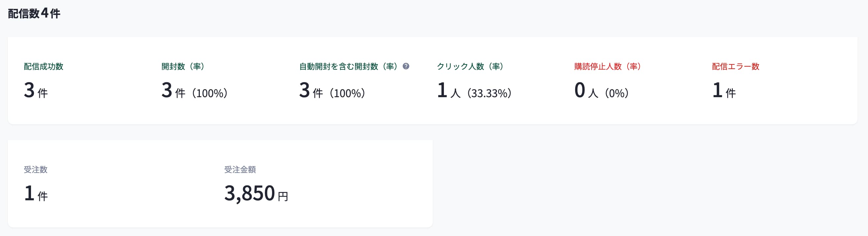Select the 1件 value under 配信エラー数
Image resolution: width=868 pixels, height=236 pixels.
pos(724,91)
